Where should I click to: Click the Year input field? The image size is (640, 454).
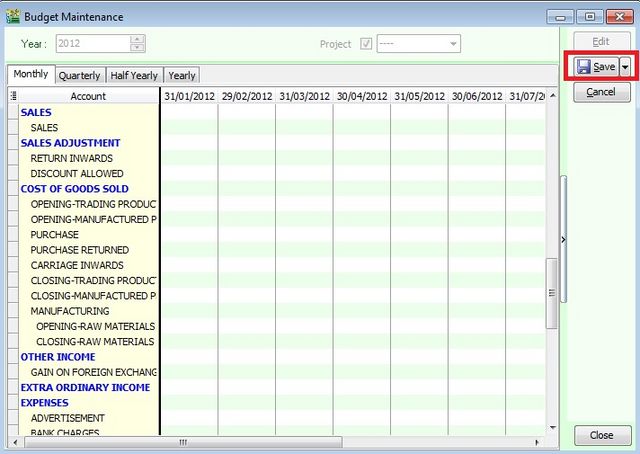click(92, 44)
